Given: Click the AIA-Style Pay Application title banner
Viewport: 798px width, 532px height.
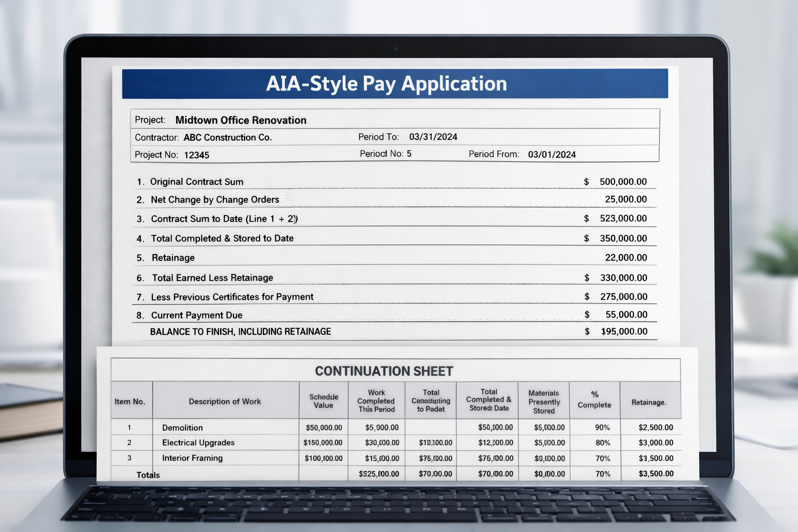Looking at the screenshot, I should [x=387, y=84].
